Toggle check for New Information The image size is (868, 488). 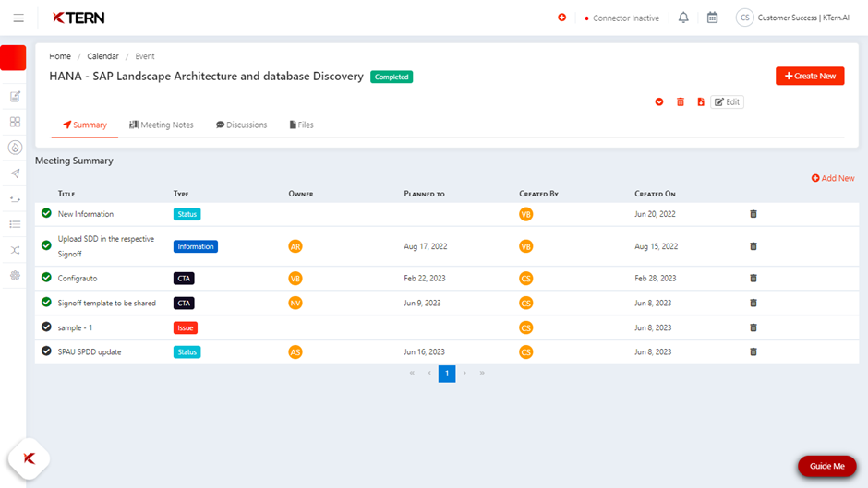(x=46, y=213)
